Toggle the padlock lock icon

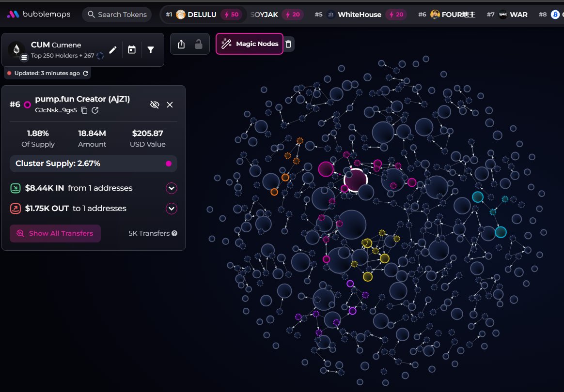[x=199, y=44]
